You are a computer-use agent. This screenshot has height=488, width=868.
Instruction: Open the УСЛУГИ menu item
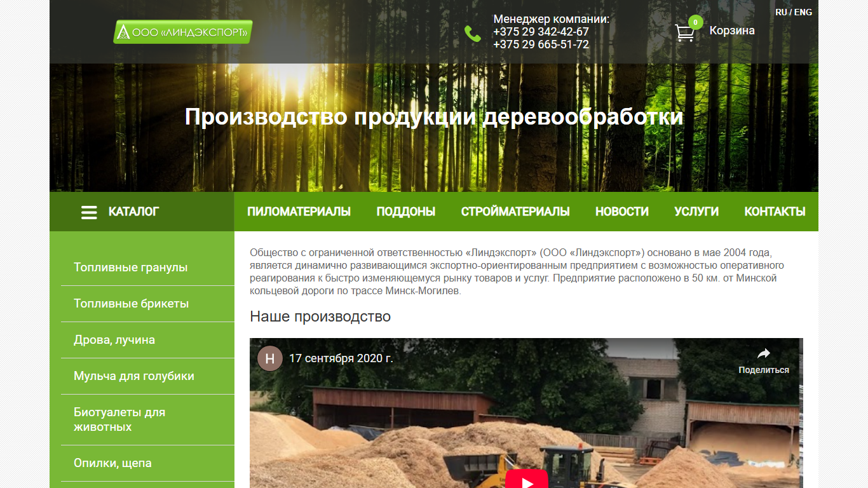pos(696,212)
